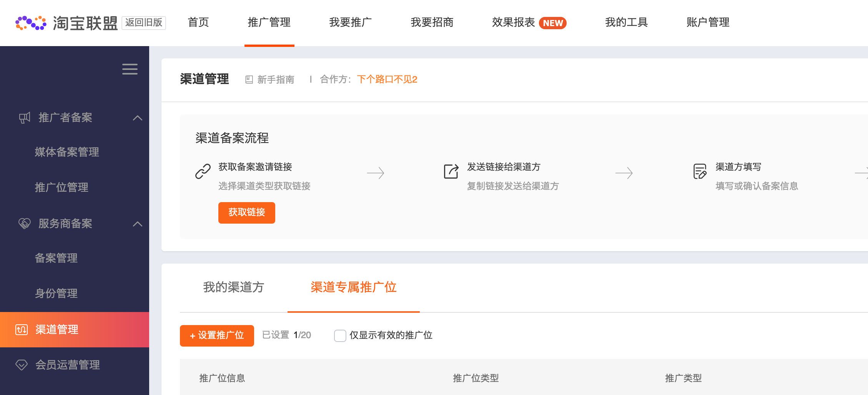
Task: Click the share icon for 发送链接给渠道方
Action: tap(451, 171)
